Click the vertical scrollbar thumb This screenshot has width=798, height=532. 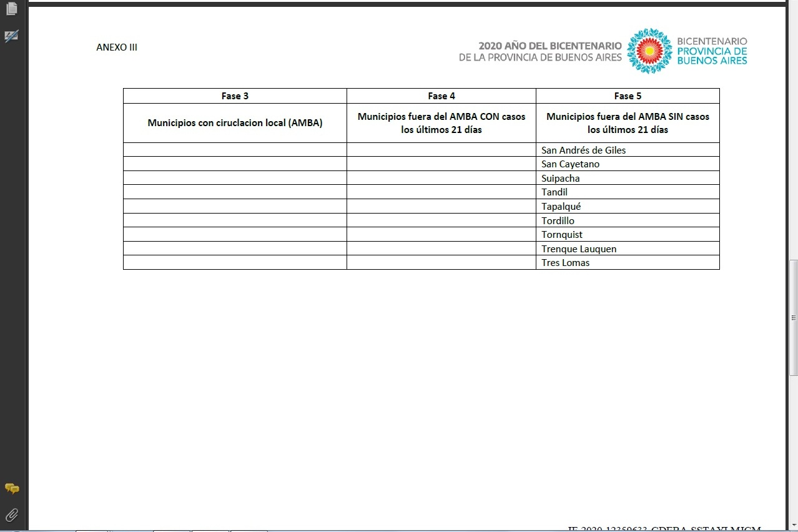(793, 317)
